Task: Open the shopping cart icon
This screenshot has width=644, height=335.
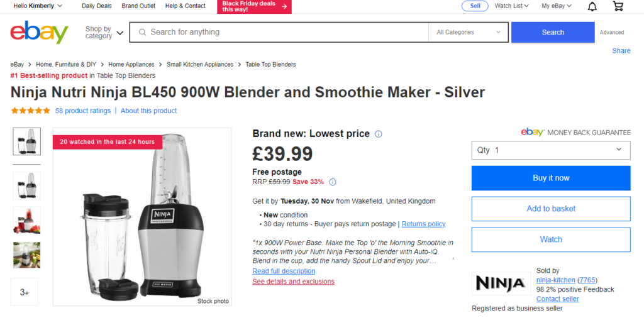Action: point(618,6)
